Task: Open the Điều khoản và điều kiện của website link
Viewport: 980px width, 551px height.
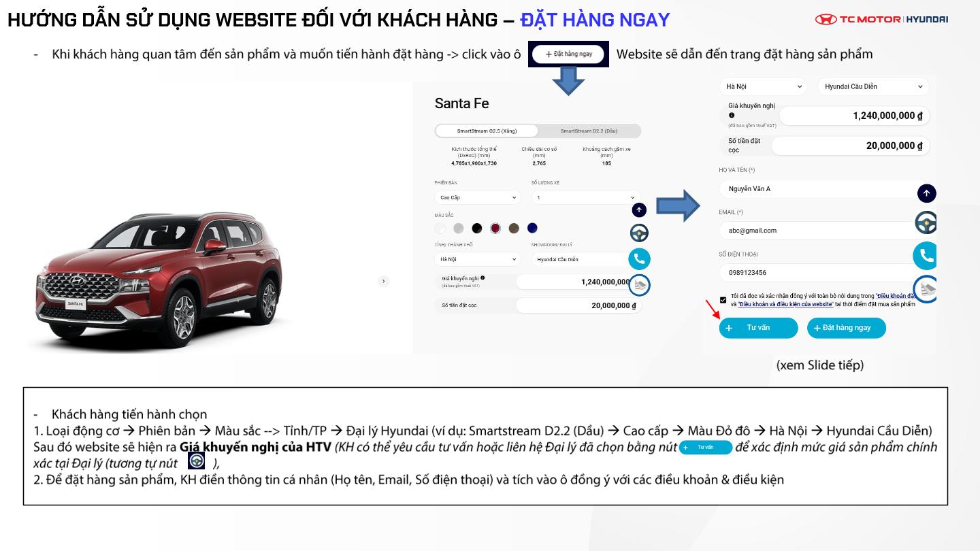Action: click(x=785, y=305)
